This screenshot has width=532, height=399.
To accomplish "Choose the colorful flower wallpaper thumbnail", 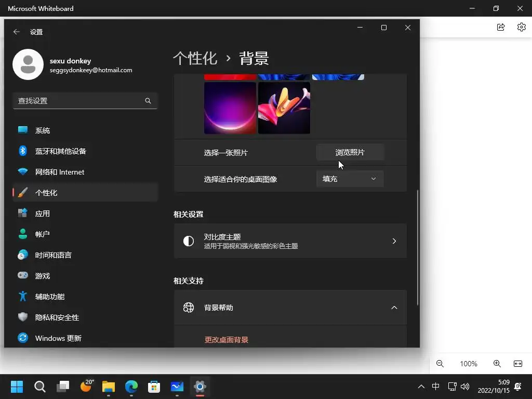I will click(284, 108).
